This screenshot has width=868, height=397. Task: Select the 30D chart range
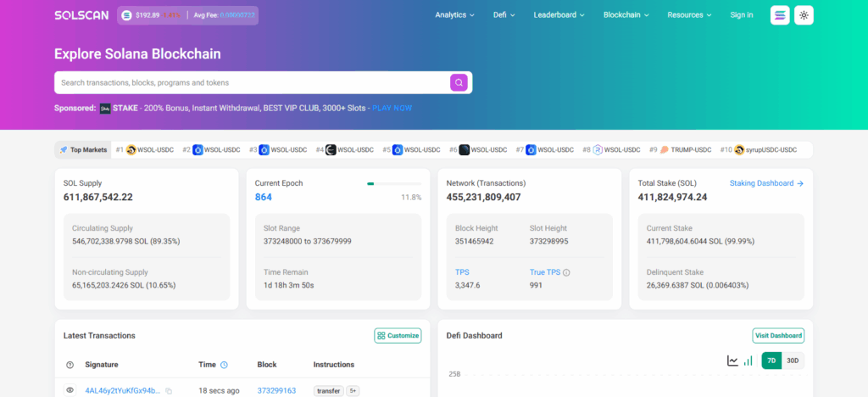click(x=793, y=361)
